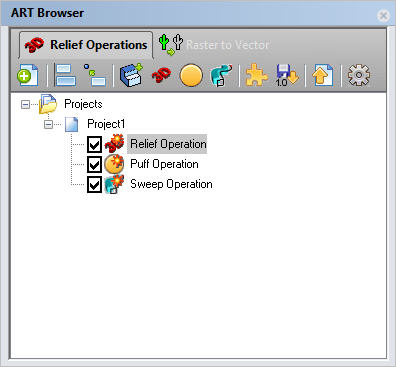Switch to the Relief Operations tab
Image resolution: width=396 pixels, height=367 pixels.
coord(86,45)
